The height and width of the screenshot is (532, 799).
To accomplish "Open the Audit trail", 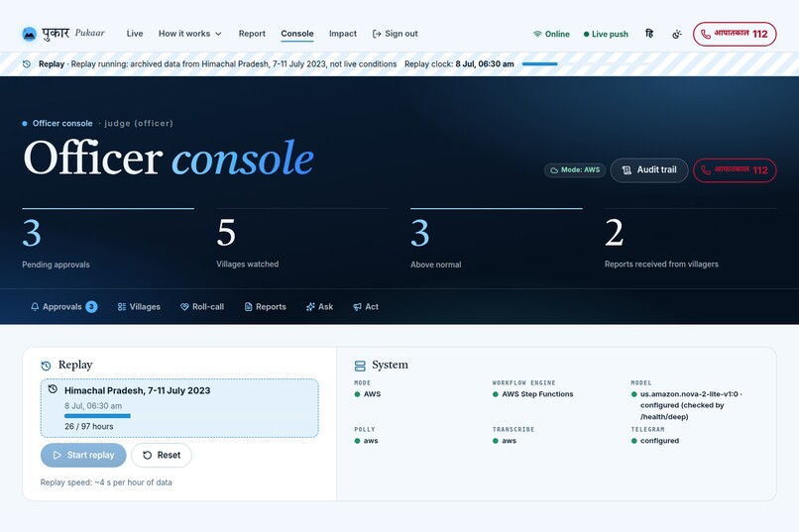I will [x=649, y=170].
